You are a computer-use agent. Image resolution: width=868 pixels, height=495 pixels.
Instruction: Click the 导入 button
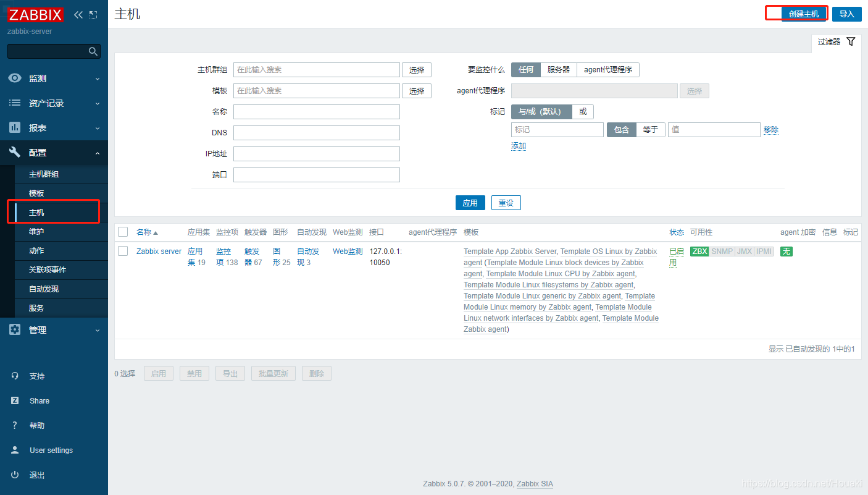click(846, 14)
